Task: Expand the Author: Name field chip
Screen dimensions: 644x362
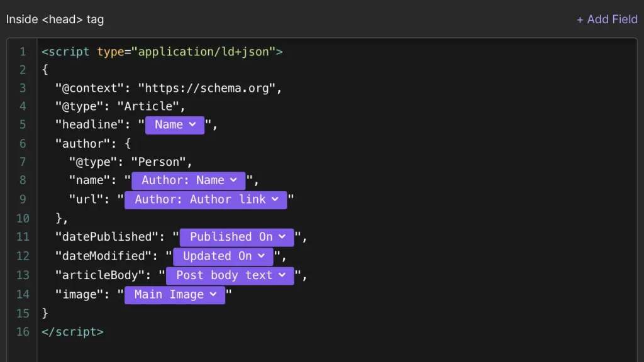Action: 189,180
